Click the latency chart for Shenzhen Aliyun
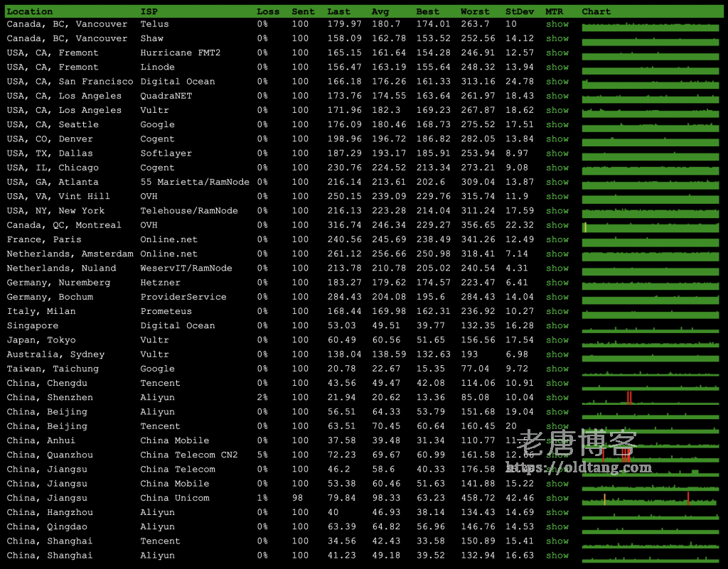 650,399
